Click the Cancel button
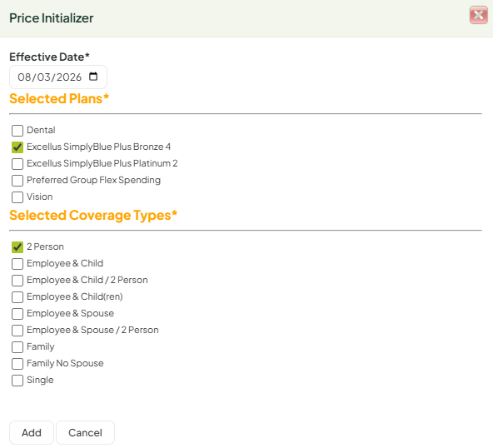Image resolution: width=493 pixels, height=448 pixels. [85, 433]
